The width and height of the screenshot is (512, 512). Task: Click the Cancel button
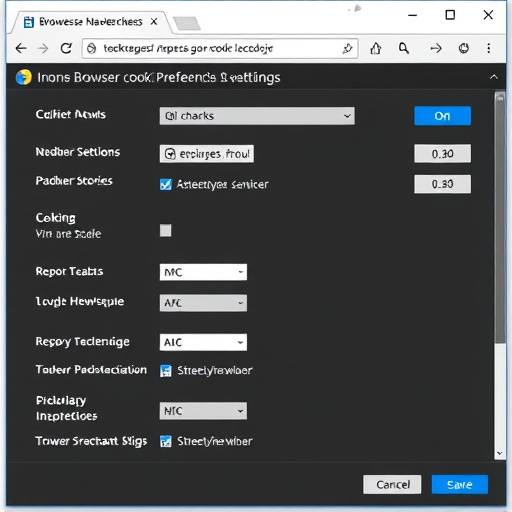392,484
